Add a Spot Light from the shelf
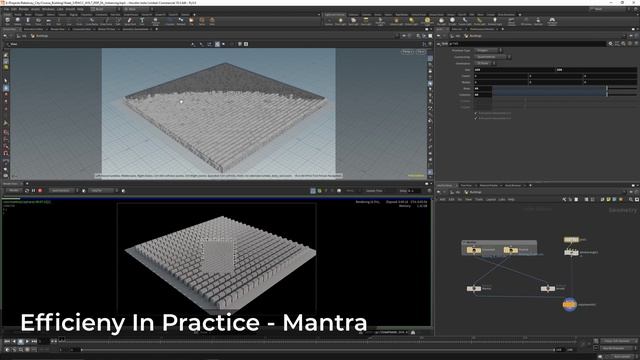This screenshot has height=360, width=640. coord(353,21)
